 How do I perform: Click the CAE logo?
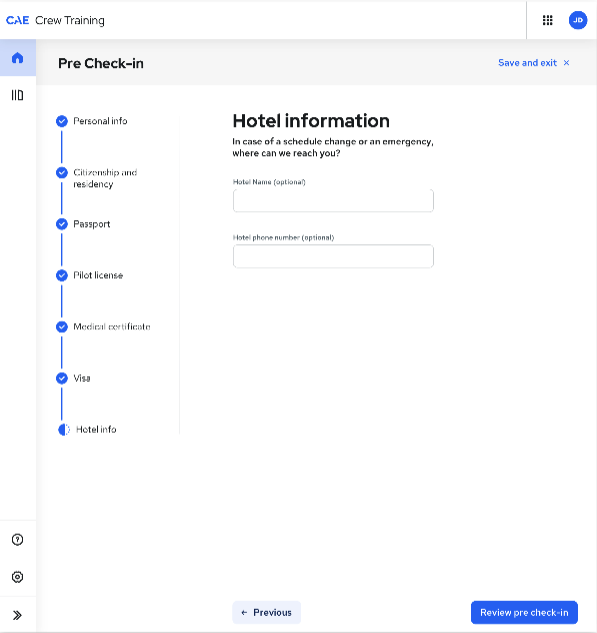click(x=17, y=20)
